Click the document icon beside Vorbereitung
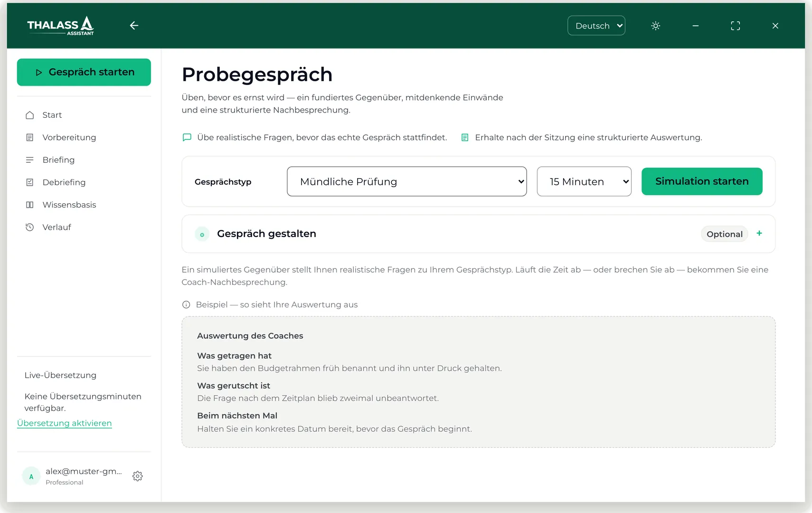 [30, 137]
